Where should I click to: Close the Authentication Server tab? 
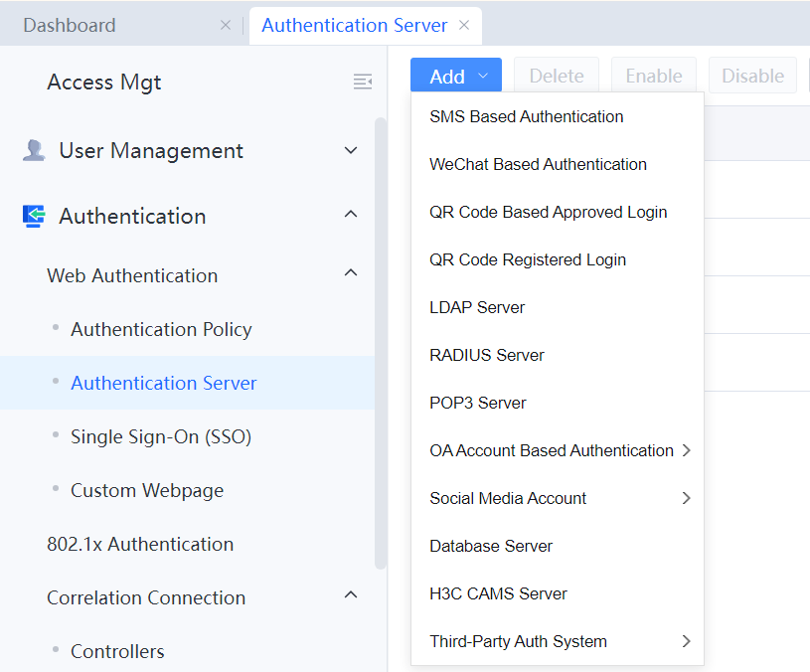click(x=464, y=26)
